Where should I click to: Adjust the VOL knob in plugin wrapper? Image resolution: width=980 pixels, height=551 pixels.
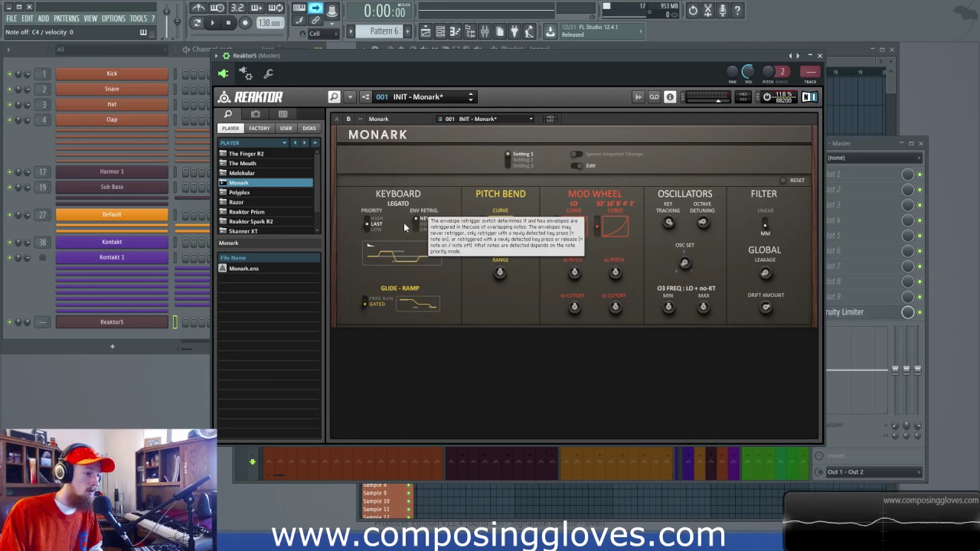pyautogui.click(x=748, y=72)
